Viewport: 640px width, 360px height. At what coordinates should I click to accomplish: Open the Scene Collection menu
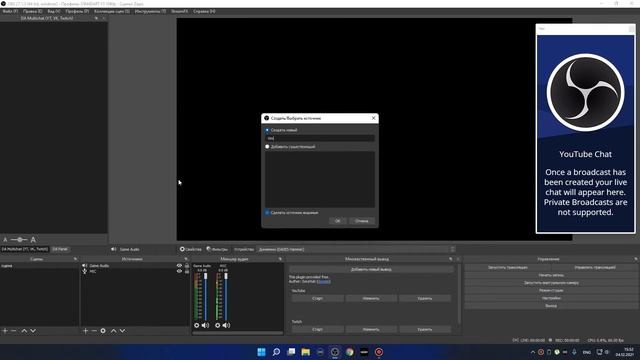pyautogui.click(x=112, y=11)
